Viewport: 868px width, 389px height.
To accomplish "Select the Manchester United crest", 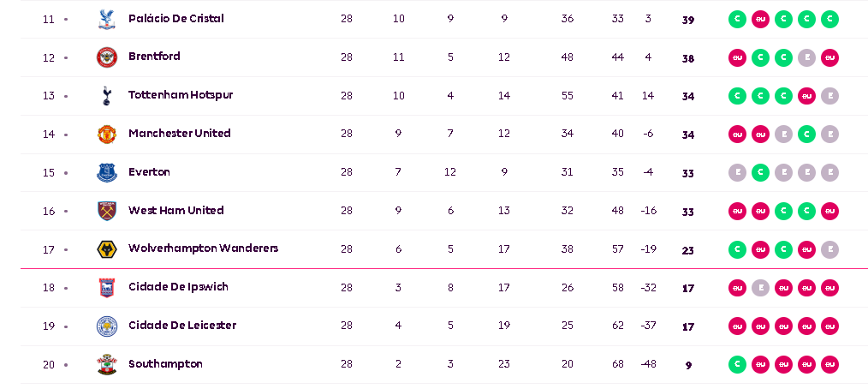I will [x=106, y=135].
